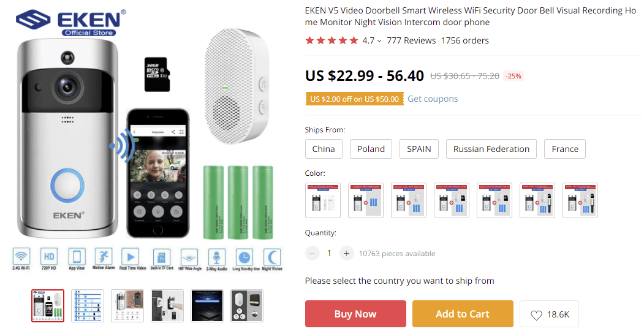Select Poland shipping origin option

point(371,149)
